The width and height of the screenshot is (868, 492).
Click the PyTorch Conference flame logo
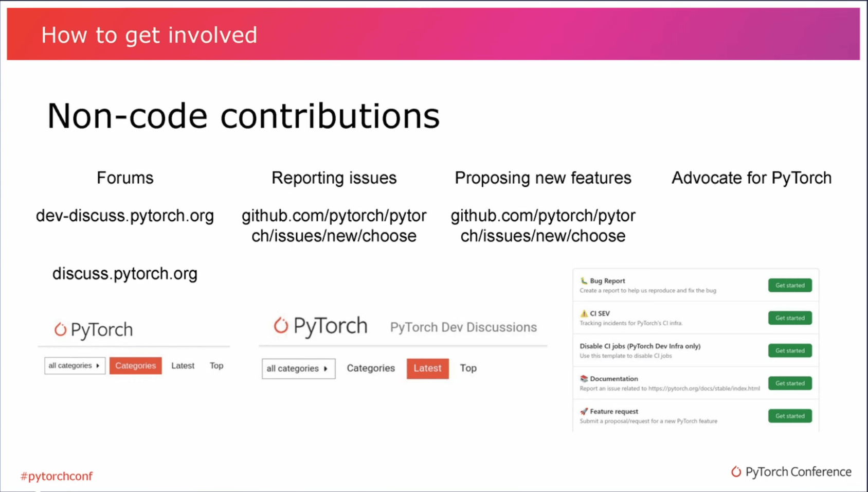point(736,472)
